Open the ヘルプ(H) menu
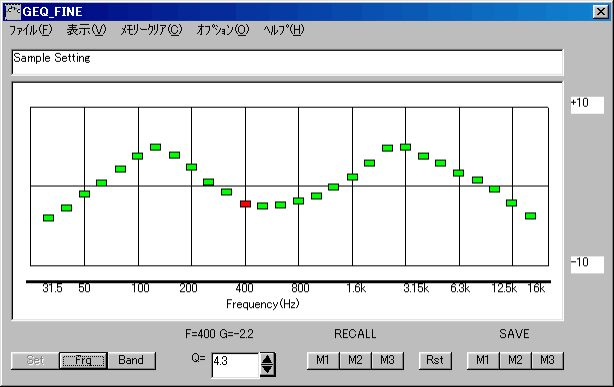The image size is (614, 387). pyautogui.click(x=284, y=30)
